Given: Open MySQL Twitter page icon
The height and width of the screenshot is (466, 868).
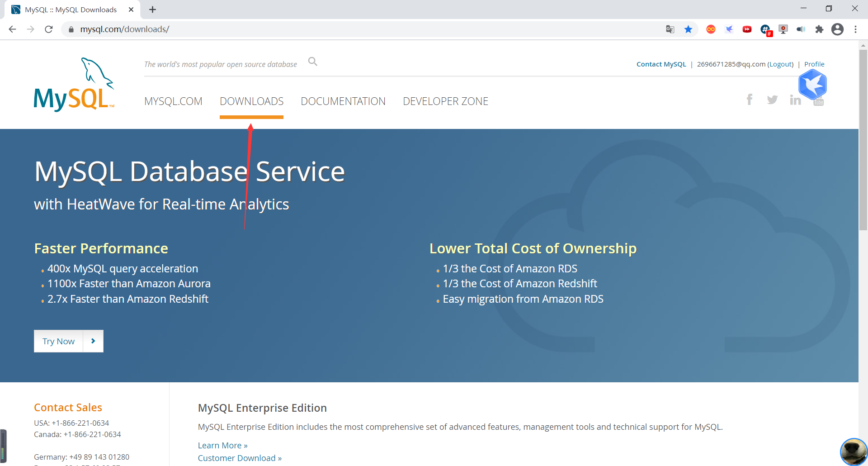Looking at the screenshot, I should coord(772,100).
